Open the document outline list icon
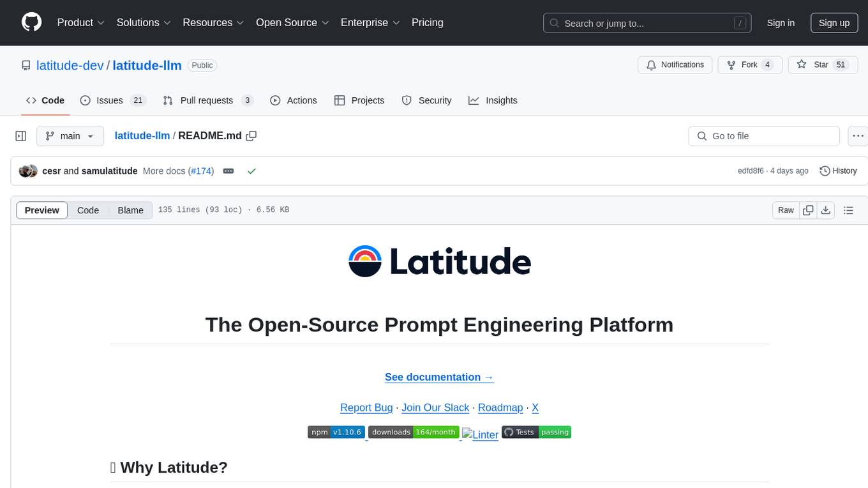This screenshot has width=868, height=488. [x=848, y=210]
